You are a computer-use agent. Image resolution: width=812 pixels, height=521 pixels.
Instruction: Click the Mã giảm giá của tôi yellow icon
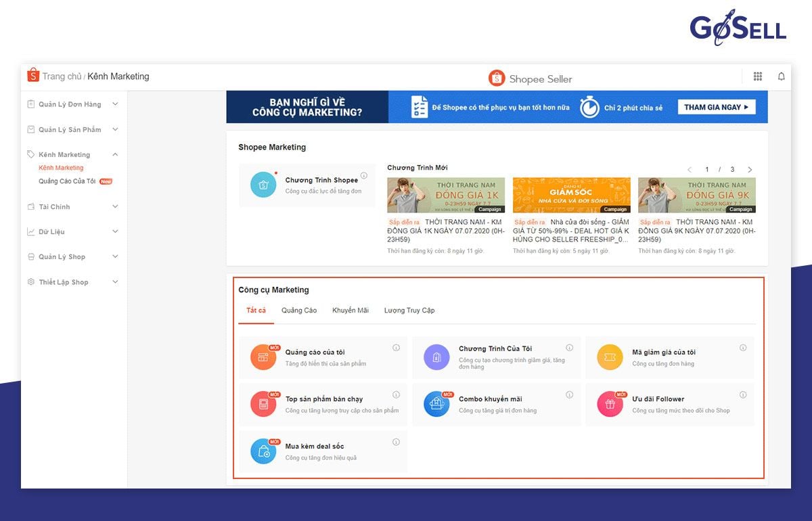[610, 357]
